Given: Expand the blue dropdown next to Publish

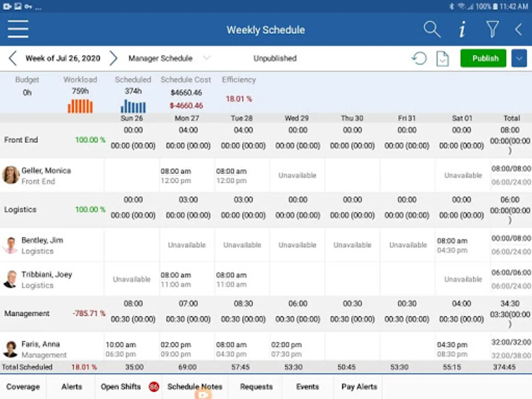Looking at the screenshot, I should [x=519, y=58].
